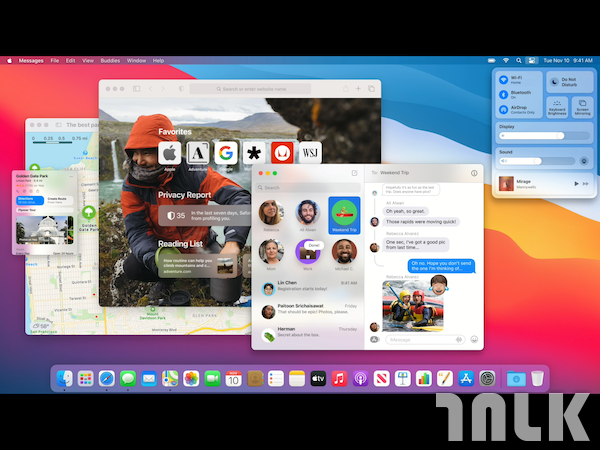
Task: Open Podcasts app in the dock
Action: point(360,378)
